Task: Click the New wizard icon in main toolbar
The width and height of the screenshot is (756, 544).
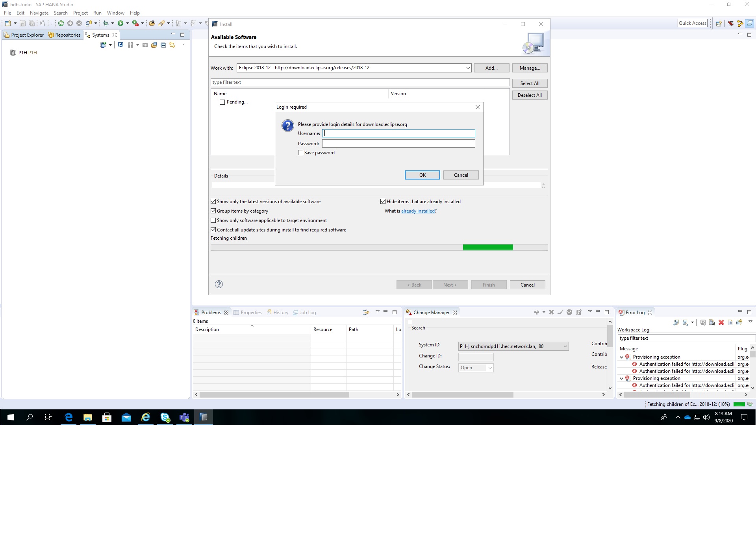Action: tap(8, 23)
